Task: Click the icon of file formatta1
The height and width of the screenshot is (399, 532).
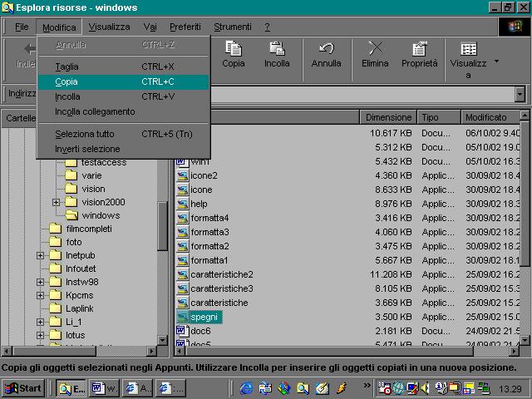Action: [182, 260]
